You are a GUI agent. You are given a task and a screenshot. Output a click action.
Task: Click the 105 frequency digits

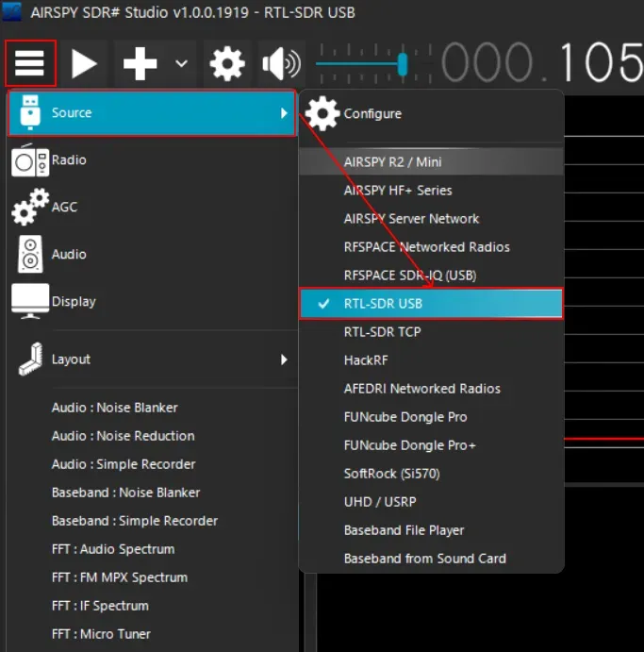tap(602, 62)
